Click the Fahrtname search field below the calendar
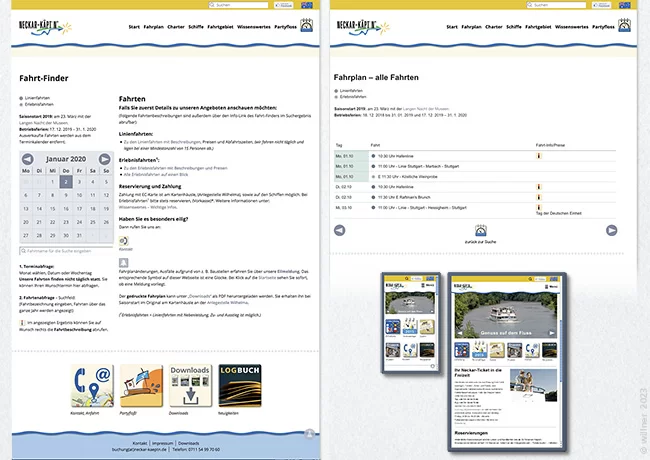Image resolution: width=650 pixels, height=460 pixels. 66,251
